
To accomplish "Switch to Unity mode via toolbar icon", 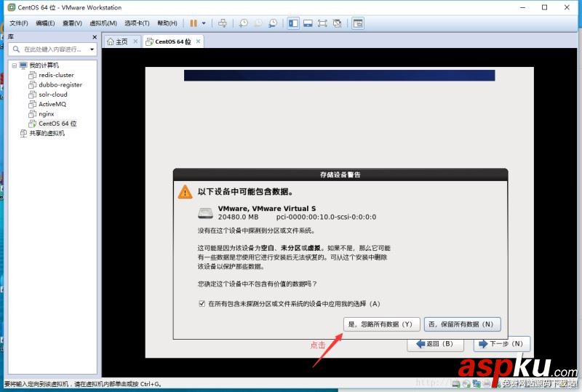I will click(x=337, y=23).
